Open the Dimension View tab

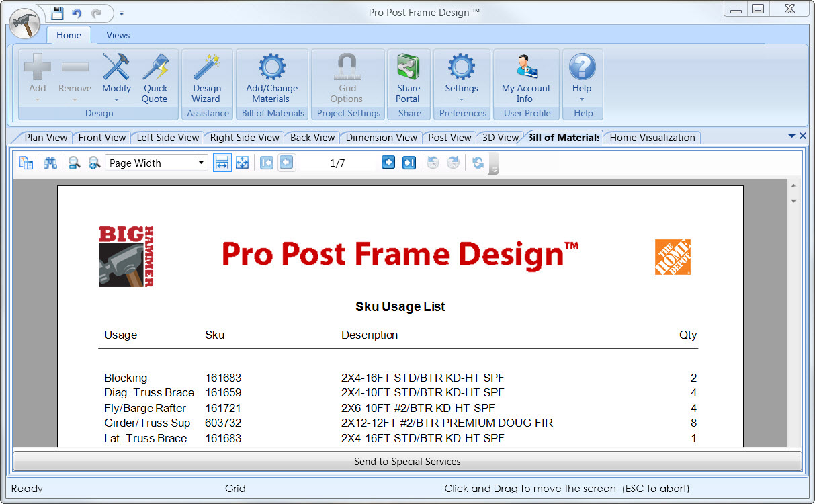(382, 138)
